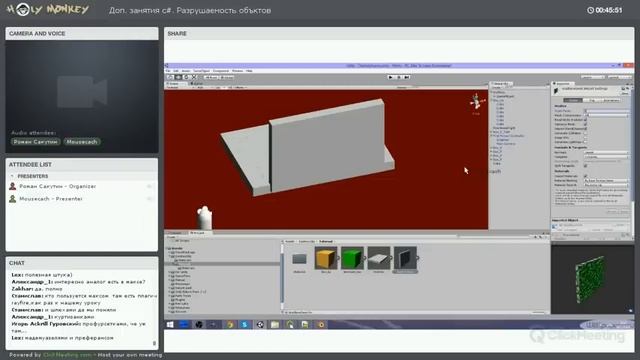Screen dimensions: 640x360
Task: Click the Play button in Unity
Action: pyautogui.click(x=391, y=77)
